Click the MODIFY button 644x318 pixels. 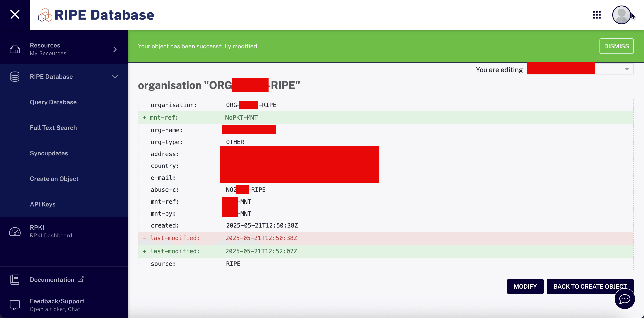(x=525, y=286)
